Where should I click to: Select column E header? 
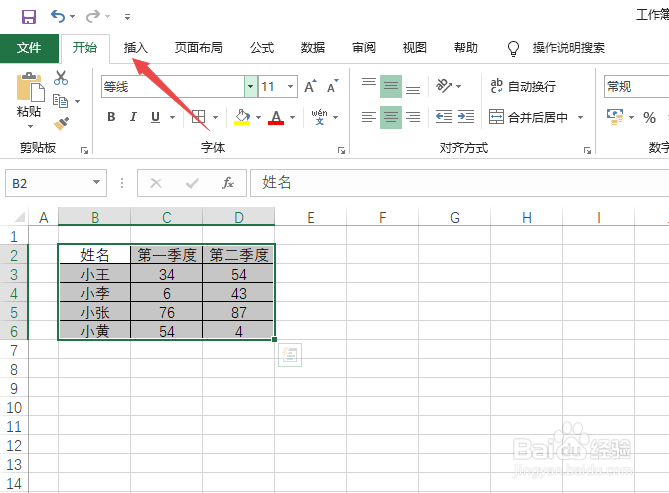311,217
